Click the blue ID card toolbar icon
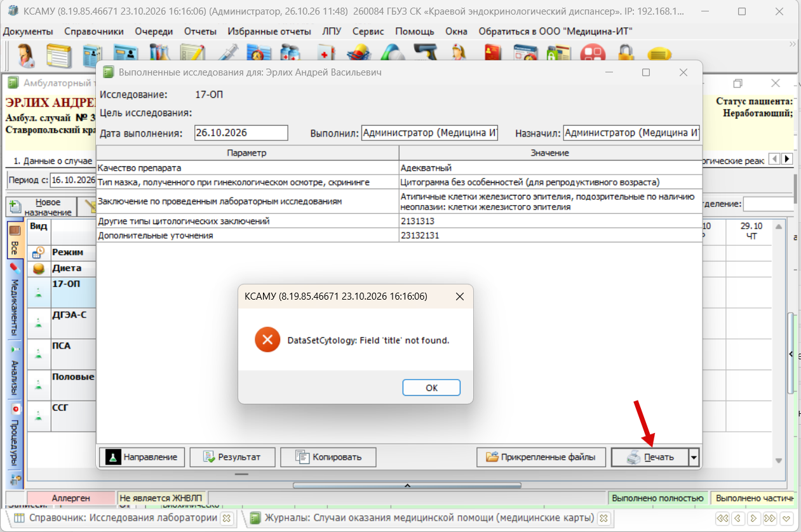The height and width of the screenshot is (532, 801). pyautogui.click(x=125, y=53)
